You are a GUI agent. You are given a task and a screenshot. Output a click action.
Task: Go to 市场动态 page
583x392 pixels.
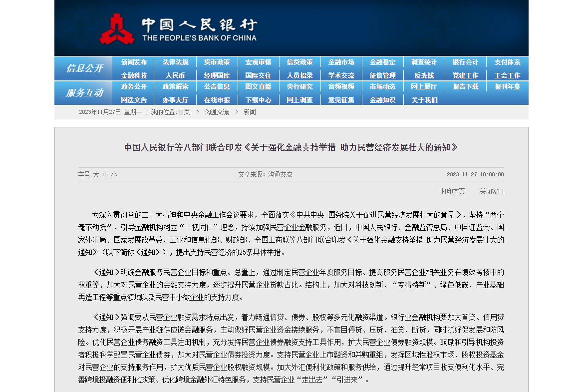coord(382,87)
